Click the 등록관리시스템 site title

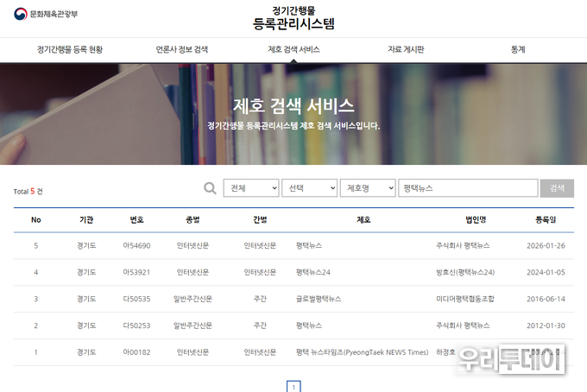point(293,23)
